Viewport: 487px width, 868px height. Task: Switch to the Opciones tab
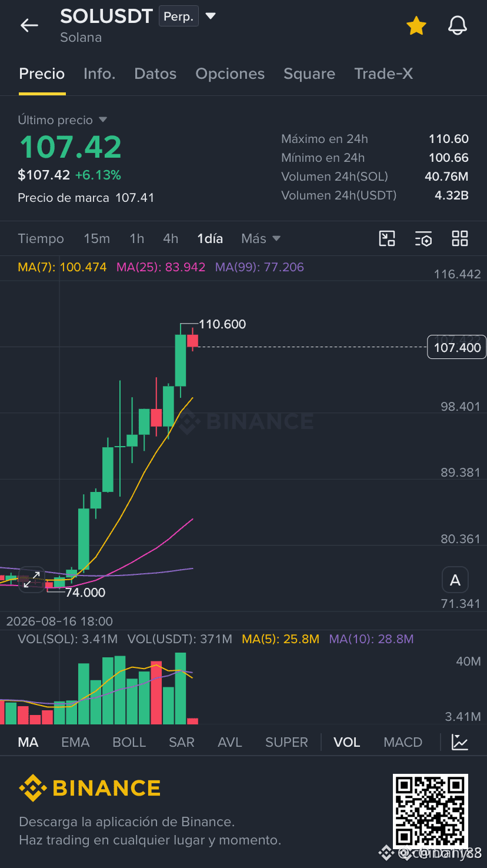point(230,74)
